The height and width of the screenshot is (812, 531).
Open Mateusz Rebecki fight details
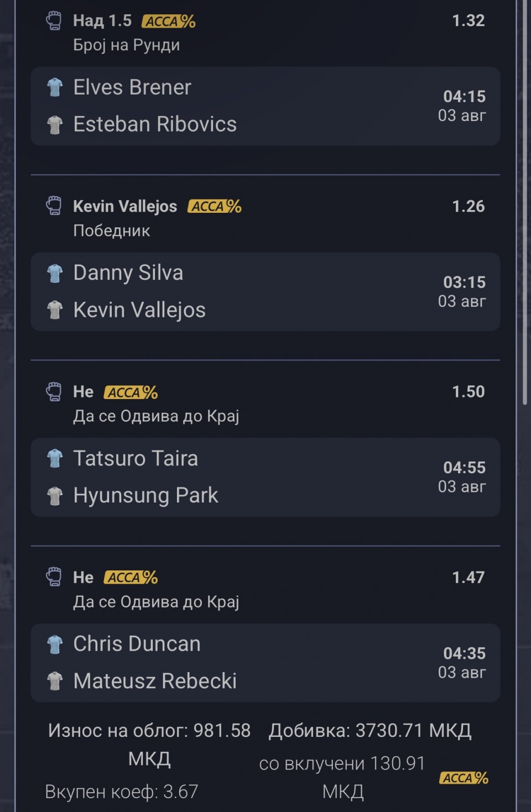point(265,663)
